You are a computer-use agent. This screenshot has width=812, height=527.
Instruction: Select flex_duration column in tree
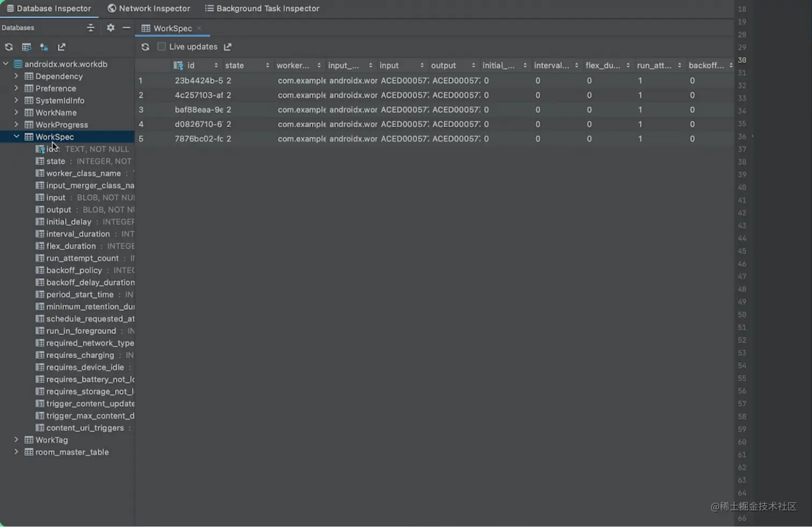pyautogui.click(x=71, y=246)
